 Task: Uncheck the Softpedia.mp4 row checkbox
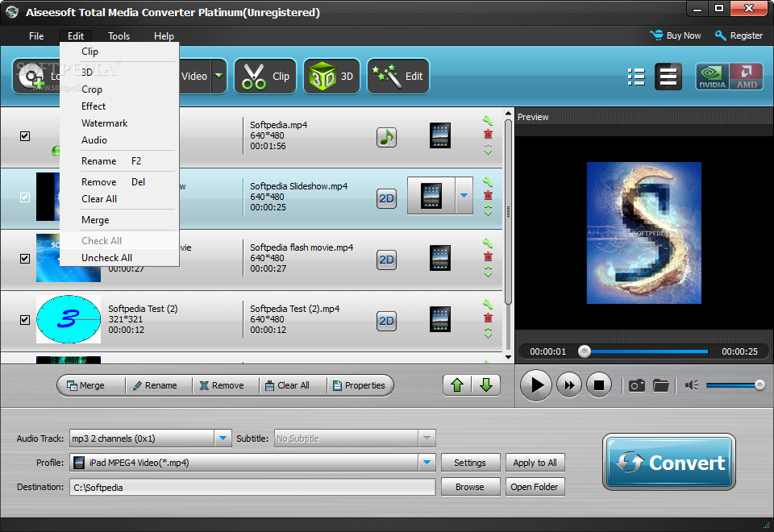pyautogui.click(x=25, y=136)
